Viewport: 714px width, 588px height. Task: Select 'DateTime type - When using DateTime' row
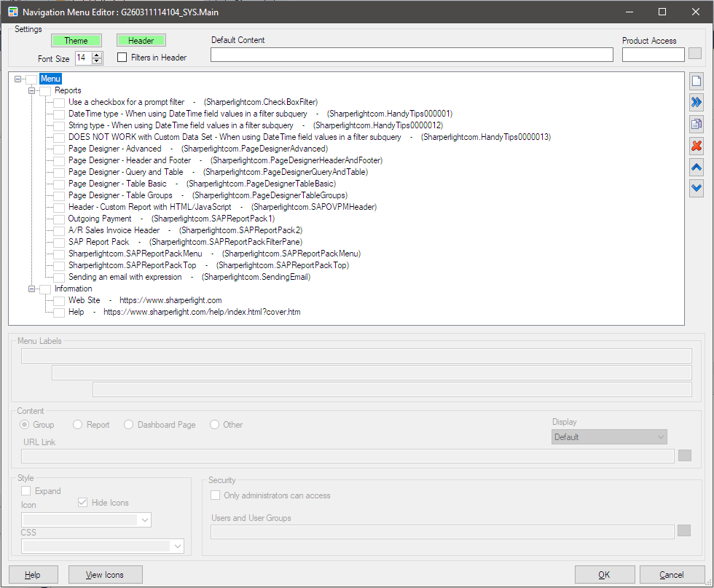261,114
